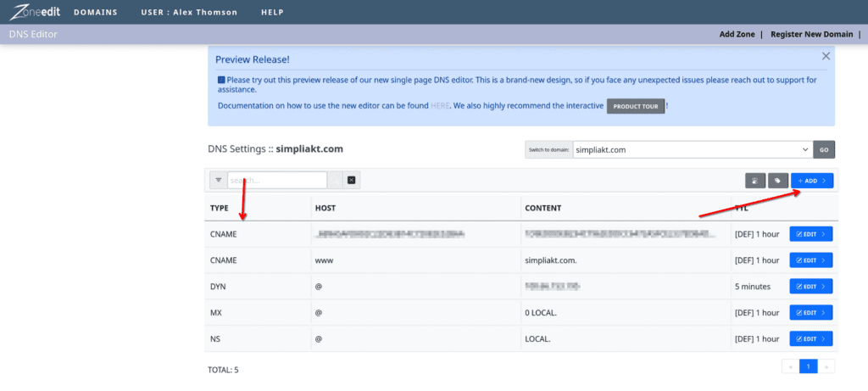Click the Add record button
The width and height of the screenshot is (868, 391).
pyautogui.click(x=812, y=181)
